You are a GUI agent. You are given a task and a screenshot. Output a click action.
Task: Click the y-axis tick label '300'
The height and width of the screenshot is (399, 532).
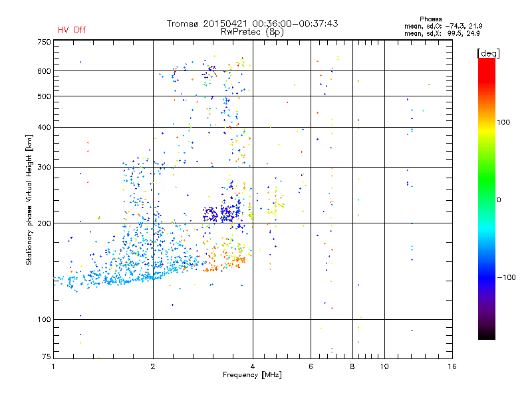44,168
